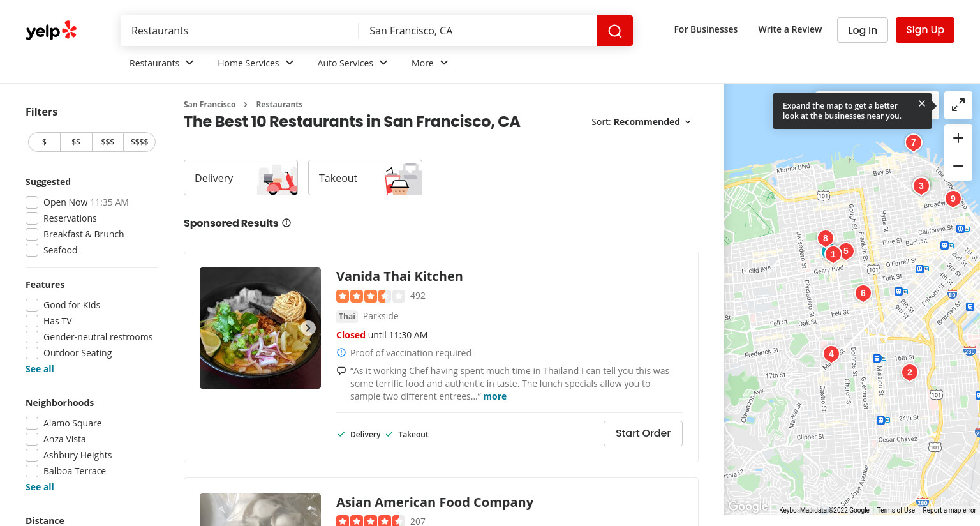Expand the More category menu
Image resolution: width=980 pixels, height=526 pixels.
coord(430,63)
